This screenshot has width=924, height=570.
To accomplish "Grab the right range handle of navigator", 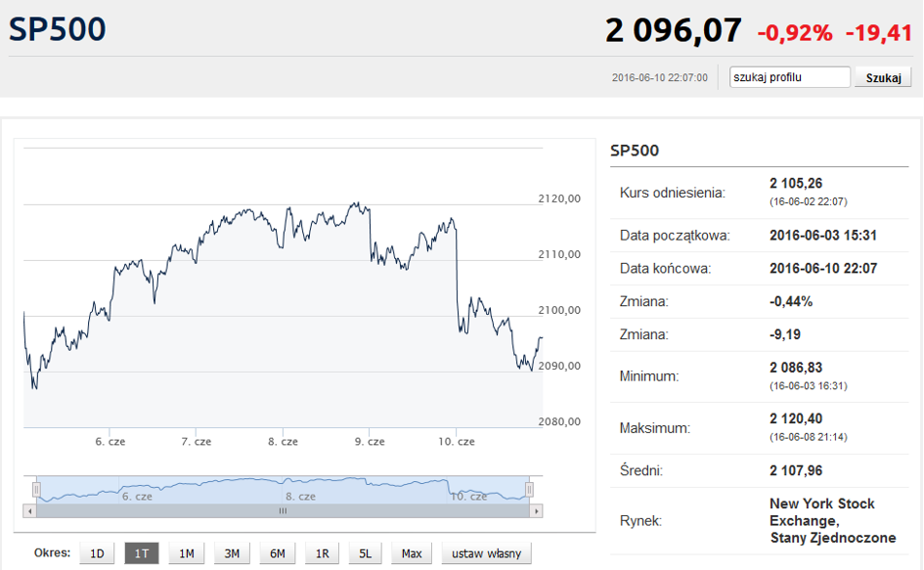I will (529, 489).
